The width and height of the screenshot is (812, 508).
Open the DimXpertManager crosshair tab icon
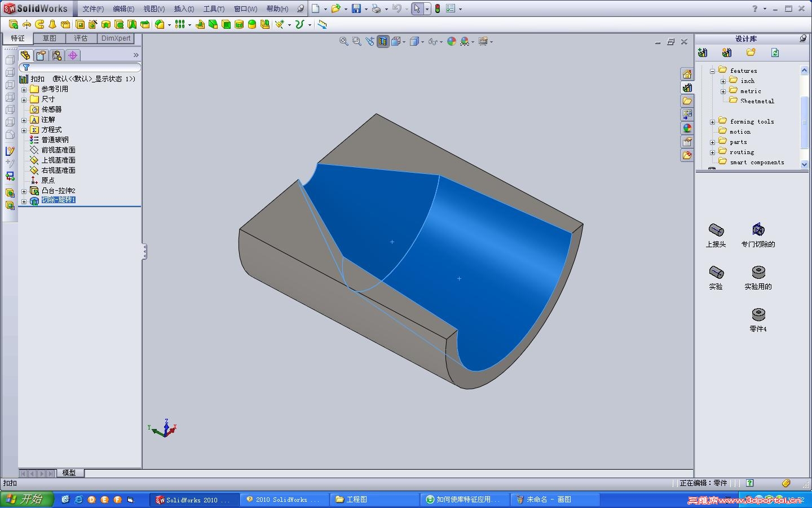tap(73, 55)
